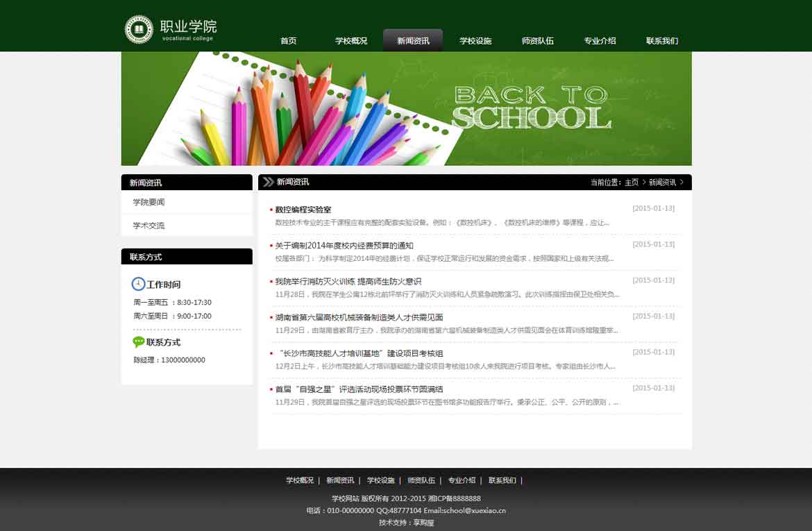Open 首届自强之星评选活动 article
The height and width of the screenshot is (531, 812).
tap(359, 389)
